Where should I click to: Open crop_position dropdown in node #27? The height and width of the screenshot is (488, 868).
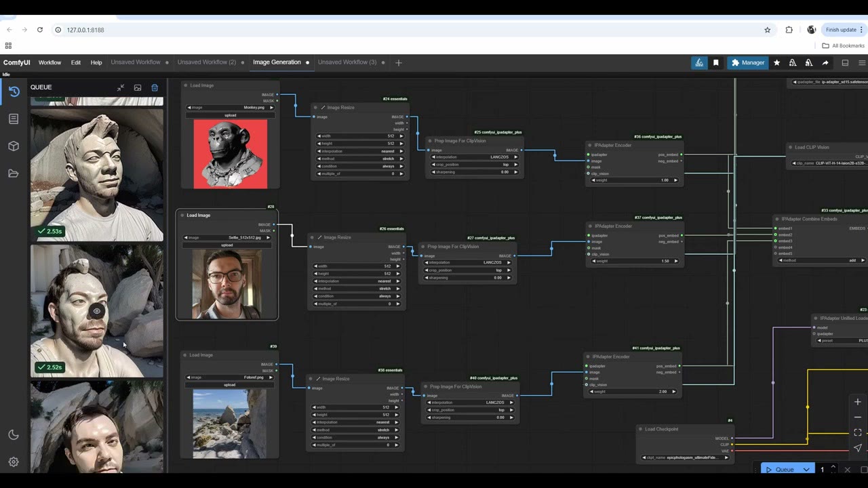click(467, 270)
